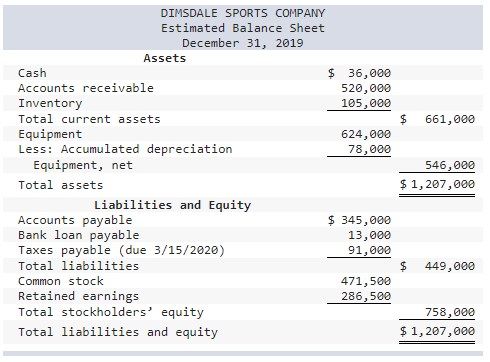
Task: Click the Accounts receivable value 520,000
Action: 366,88
